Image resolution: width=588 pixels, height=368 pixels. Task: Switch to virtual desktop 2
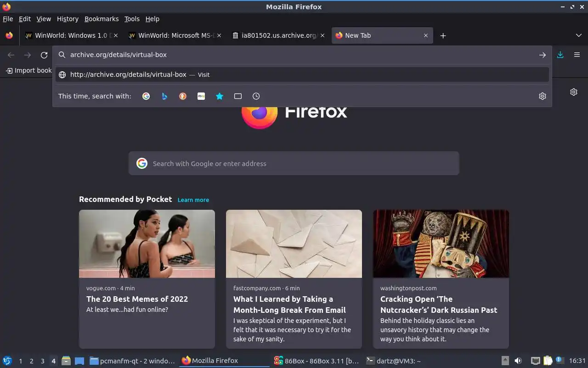[32, 361]
